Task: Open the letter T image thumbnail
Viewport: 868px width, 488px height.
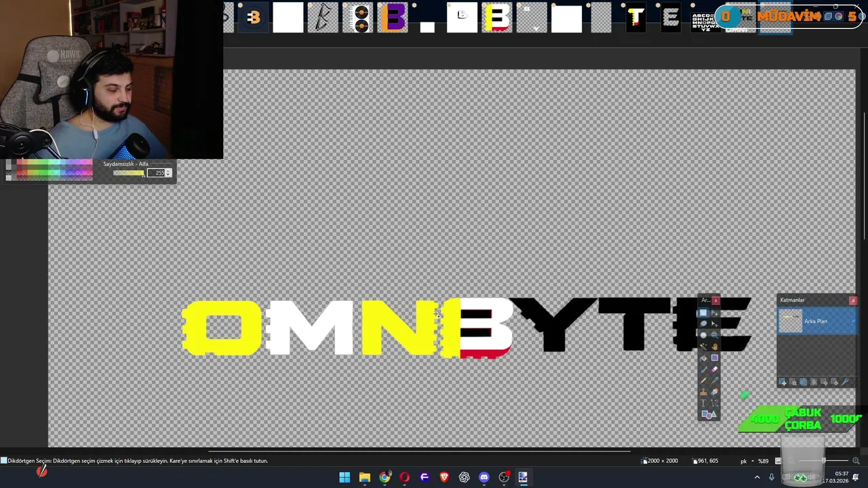Action: tap(635, 18)
